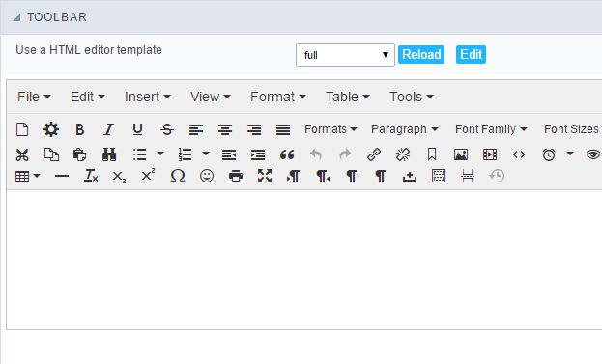Align text left
602x364 pixels.
tap(196, 129)
